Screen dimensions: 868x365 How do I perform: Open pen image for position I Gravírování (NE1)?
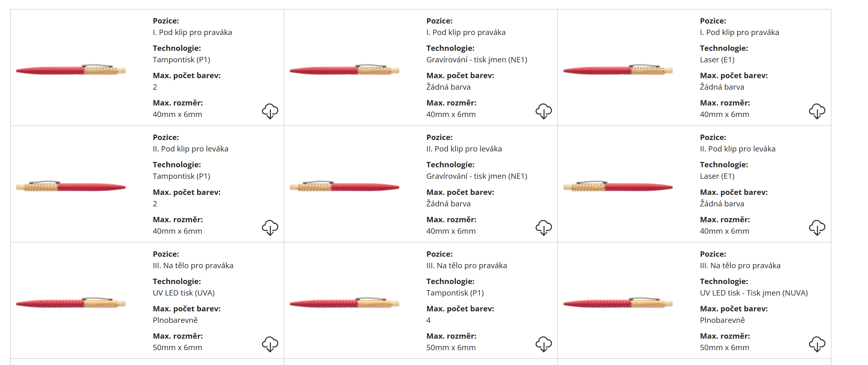pos(344,70)
